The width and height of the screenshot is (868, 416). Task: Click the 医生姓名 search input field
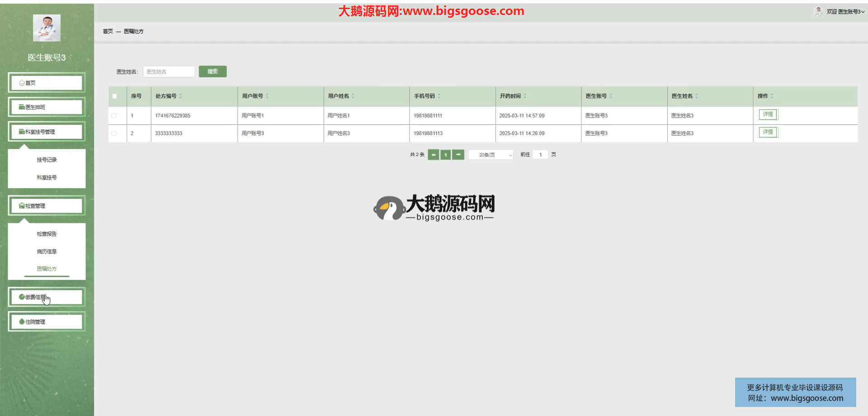[169, 71]
